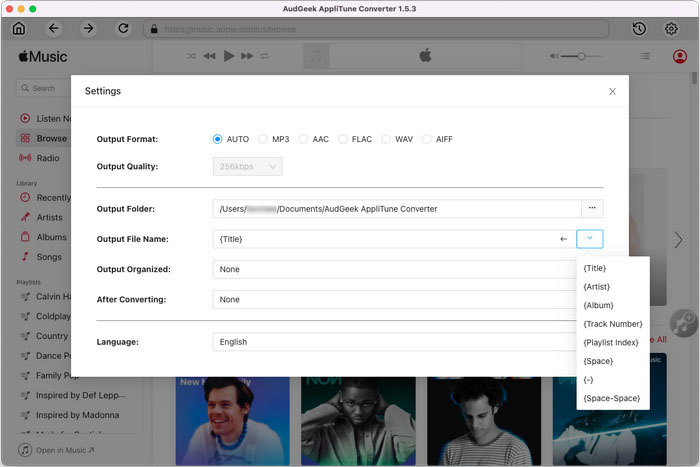700x467 pixels.
Task: Browse for output folder with ellipsis button
Action: 592,208
